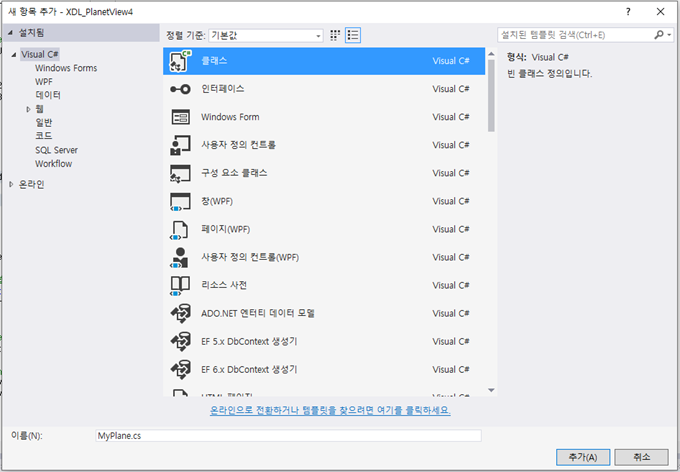Open the help question mark button

[628, 12]
